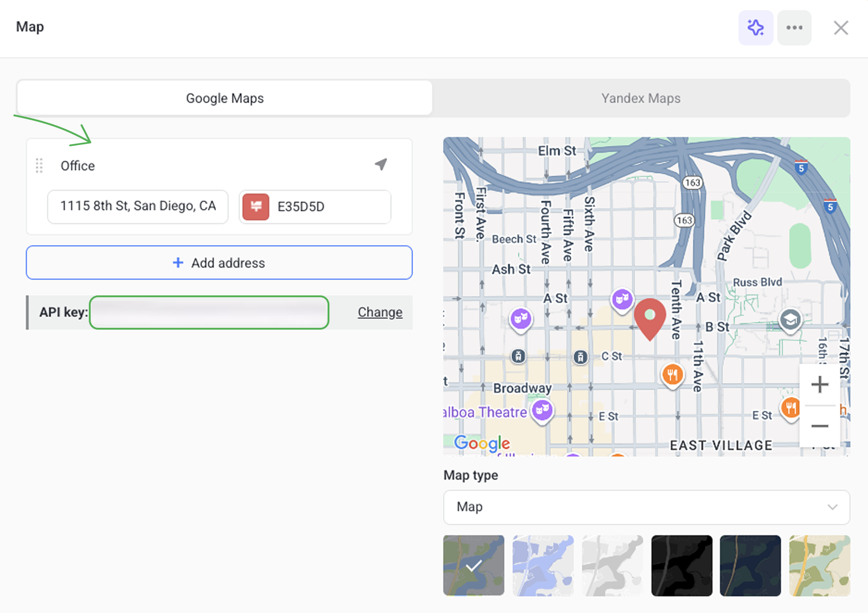Click the location arrow icon for Office
Screen dimensions: 868x613
click(381, 164)
